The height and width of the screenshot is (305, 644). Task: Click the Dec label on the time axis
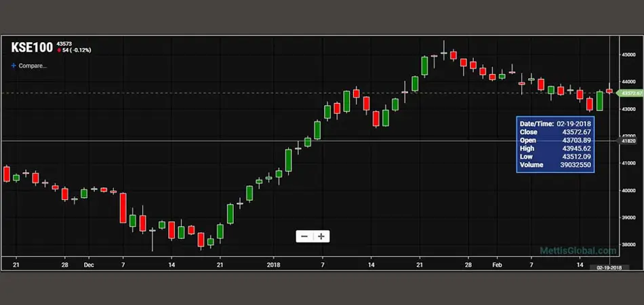point(89,265)
